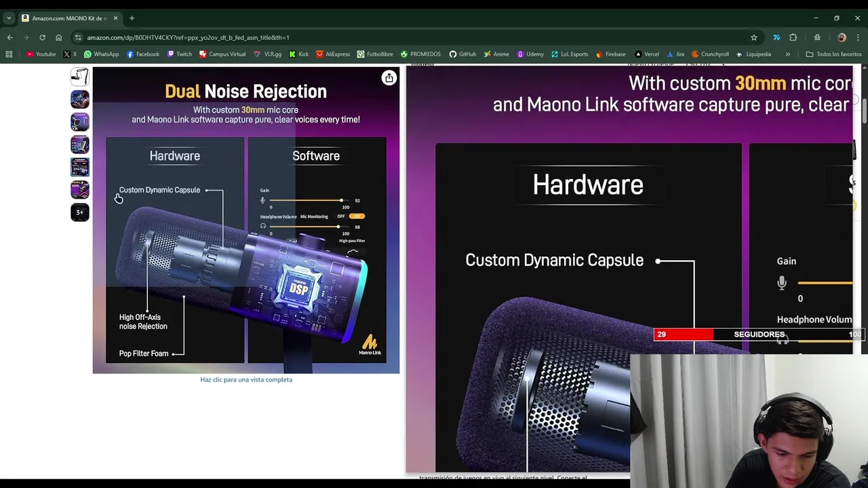Select the fifth product thumbnail
The image size is (868, 488).
coord(80,167)
